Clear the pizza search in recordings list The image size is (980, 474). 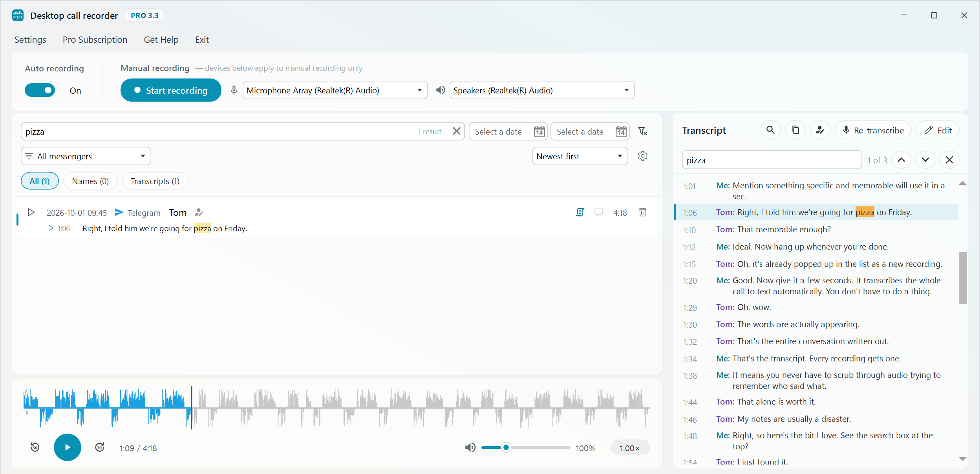[x=456, y=131]
